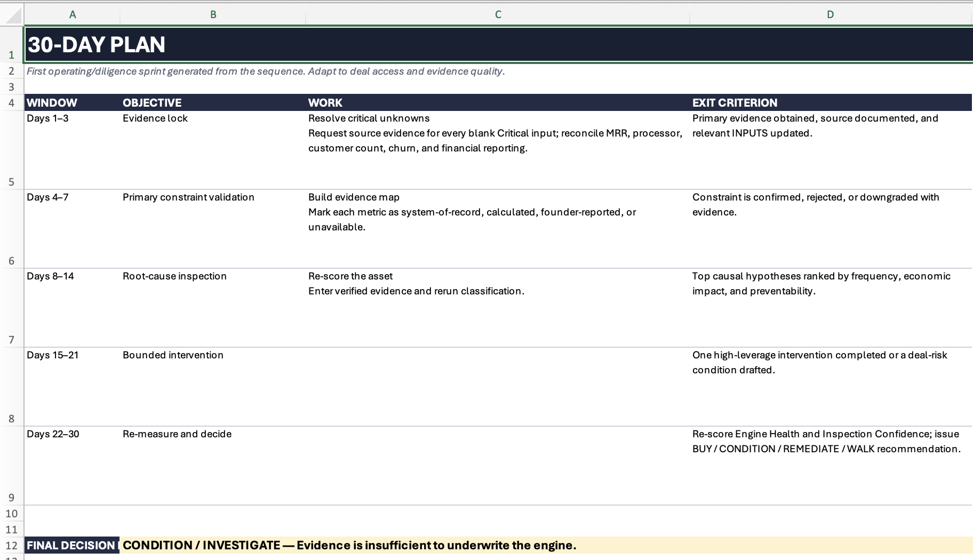Viewport: 973px width, 560px height.
Task: Select row 10 header
Action: click(x=12, y=514)
